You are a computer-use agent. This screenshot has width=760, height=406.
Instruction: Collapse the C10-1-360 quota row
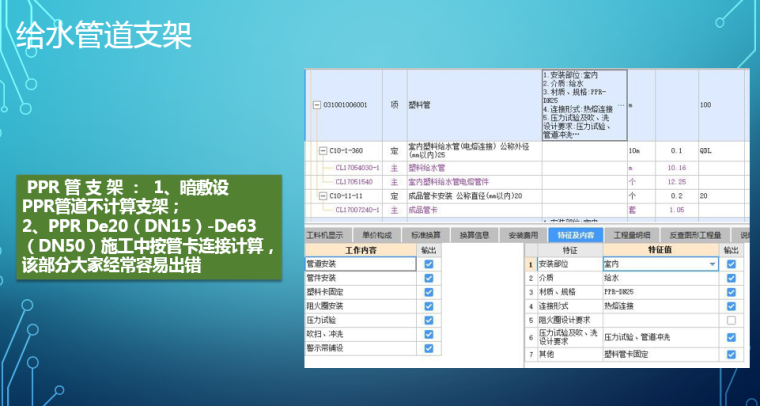coord(323,151)
